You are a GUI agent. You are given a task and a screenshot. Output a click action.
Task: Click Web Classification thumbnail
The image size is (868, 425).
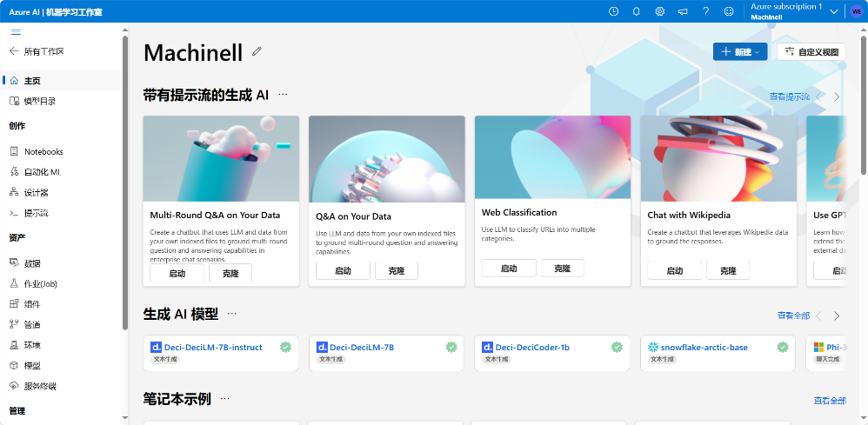click(x=552, y=157)
